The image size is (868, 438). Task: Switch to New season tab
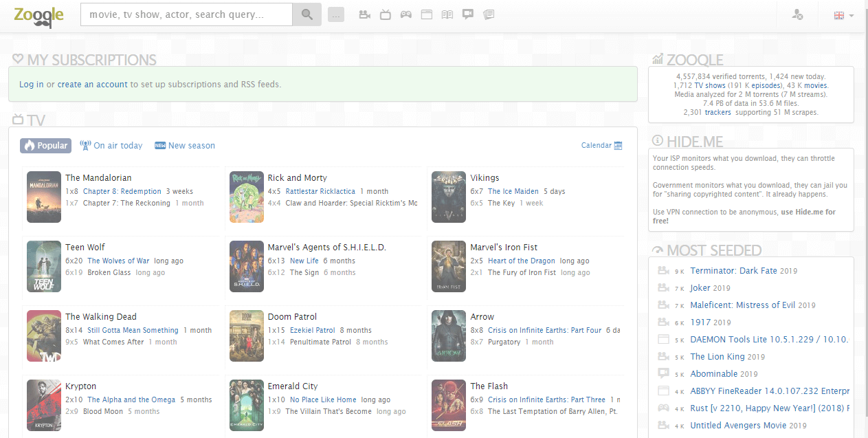(x=185, y=145)
